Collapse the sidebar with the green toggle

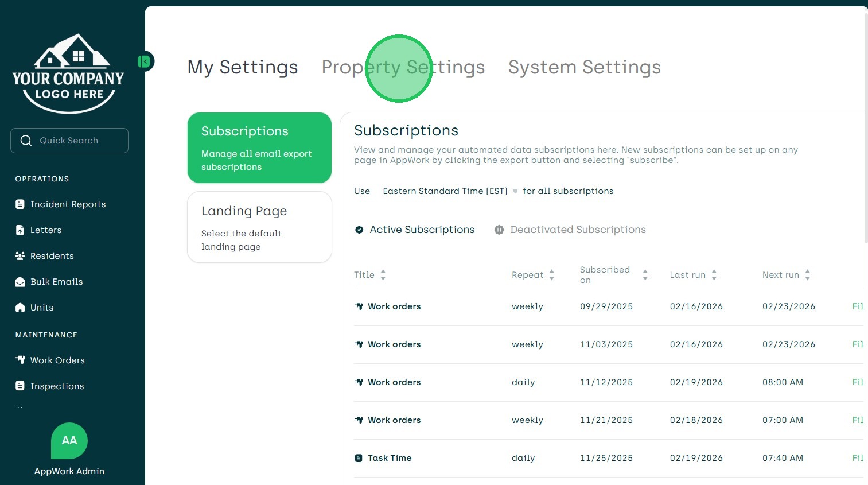[x=144, y=61]
